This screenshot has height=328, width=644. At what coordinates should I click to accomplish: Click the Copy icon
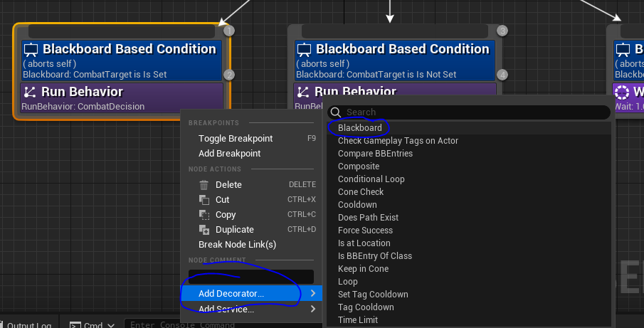coord(204,214)
